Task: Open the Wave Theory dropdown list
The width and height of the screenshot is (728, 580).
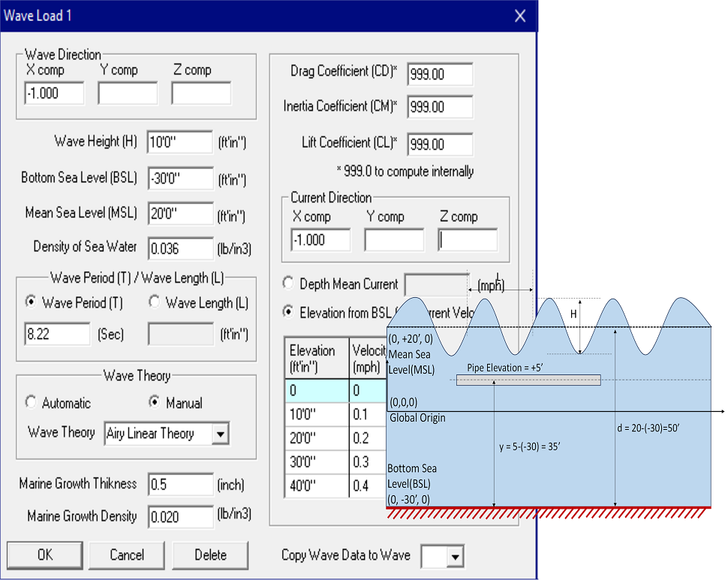Action: [x=220, y=434]
